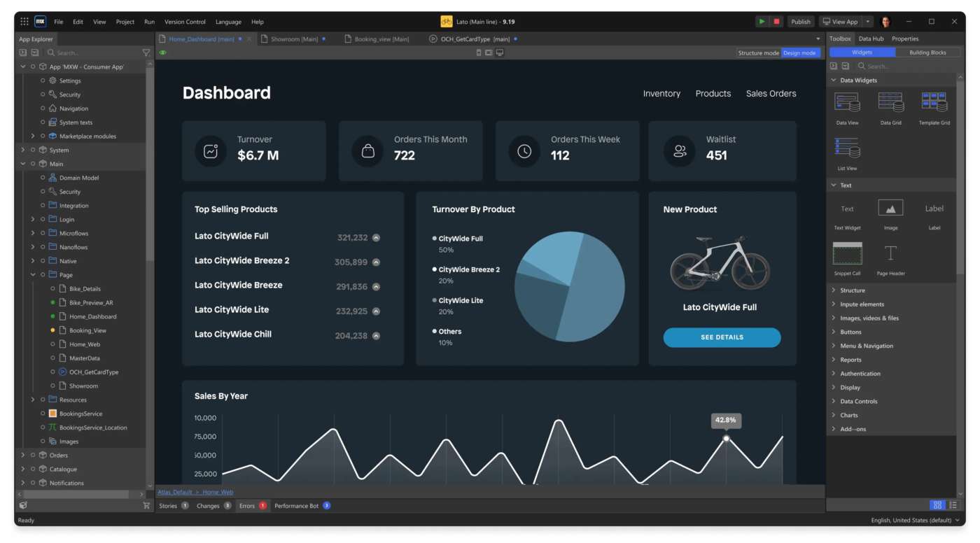The width and height of the screenshot is (980, 543).
Task: Select the phone device preview icon
Action: (479, 52)
